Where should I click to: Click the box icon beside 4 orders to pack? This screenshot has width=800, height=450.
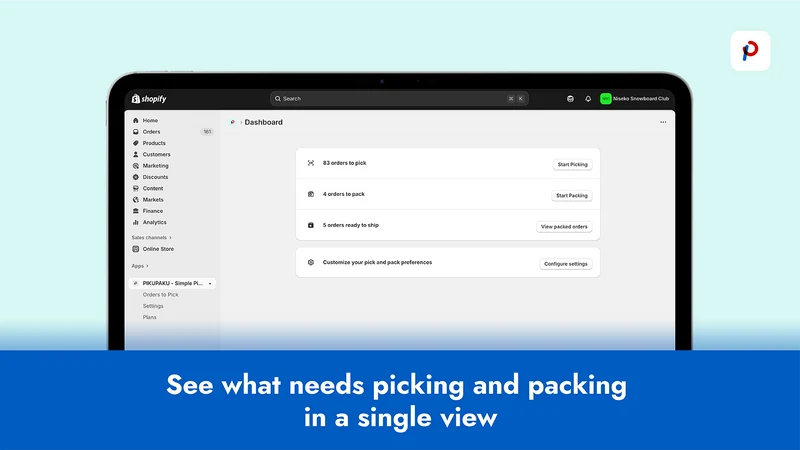point(311,194)
